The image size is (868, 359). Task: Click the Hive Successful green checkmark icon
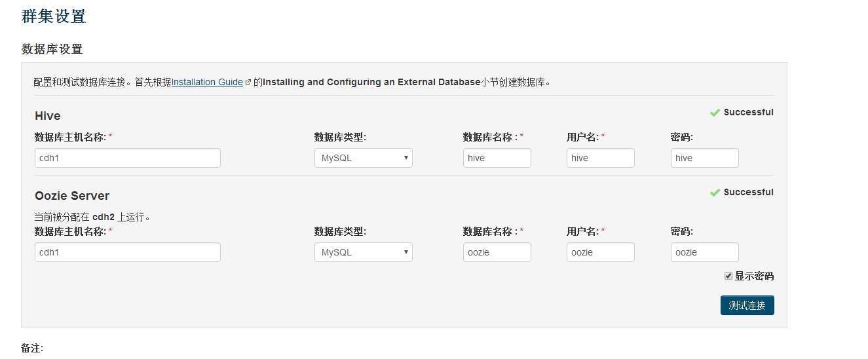pos(715,113)
